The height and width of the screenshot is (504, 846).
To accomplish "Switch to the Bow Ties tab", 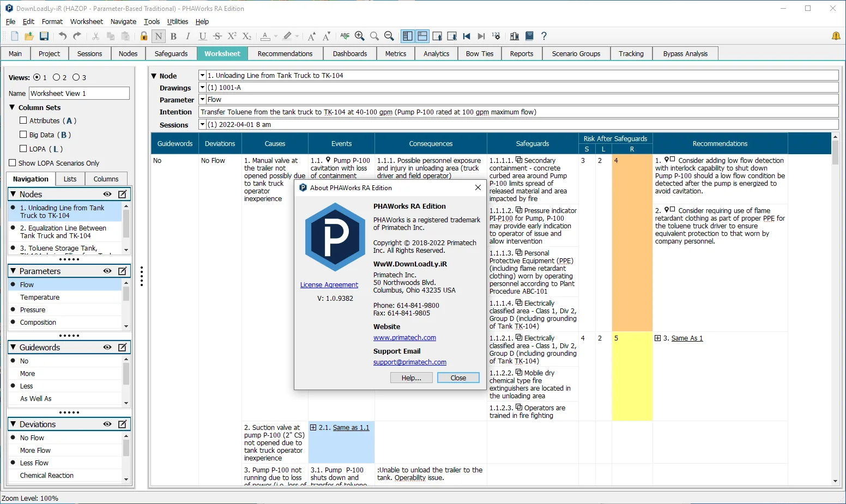I will pyautogui.click(x=480, y=54).
